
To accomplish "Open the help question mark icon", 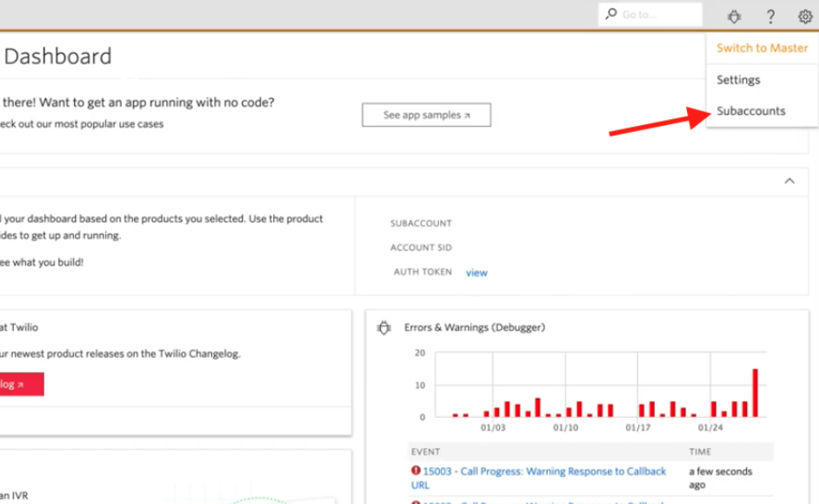I will pos(770,17).
